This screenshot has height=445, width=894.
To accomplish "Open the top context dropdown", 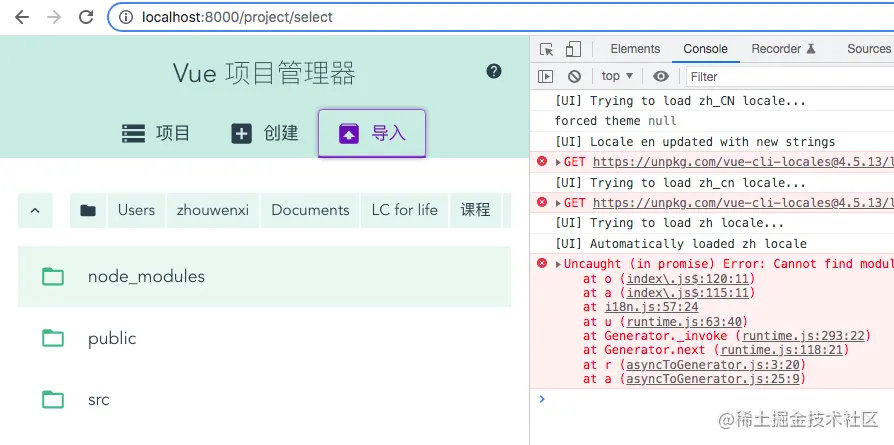I will tap(617, 76).
